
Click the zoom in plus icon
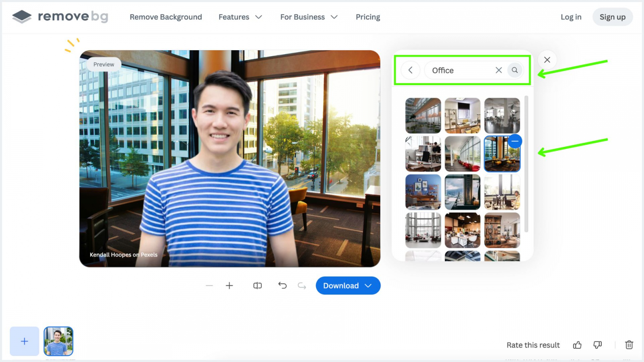pos(229,286)
